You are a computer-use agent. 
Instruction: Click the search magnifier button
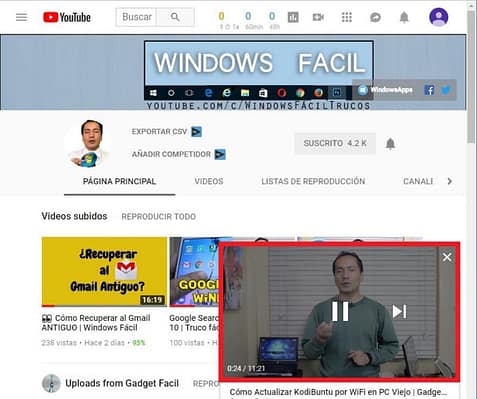pyautogui.click(x=175, y=17)
